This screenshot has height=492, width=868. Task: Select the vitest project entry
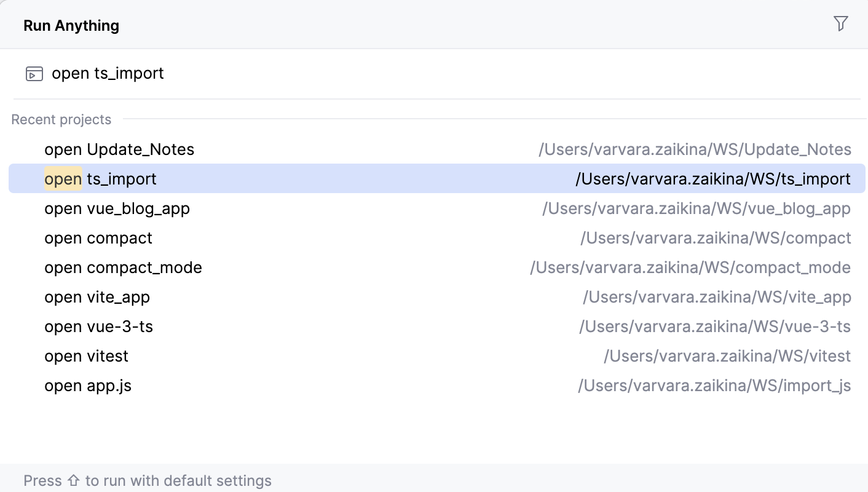point(86,356)
